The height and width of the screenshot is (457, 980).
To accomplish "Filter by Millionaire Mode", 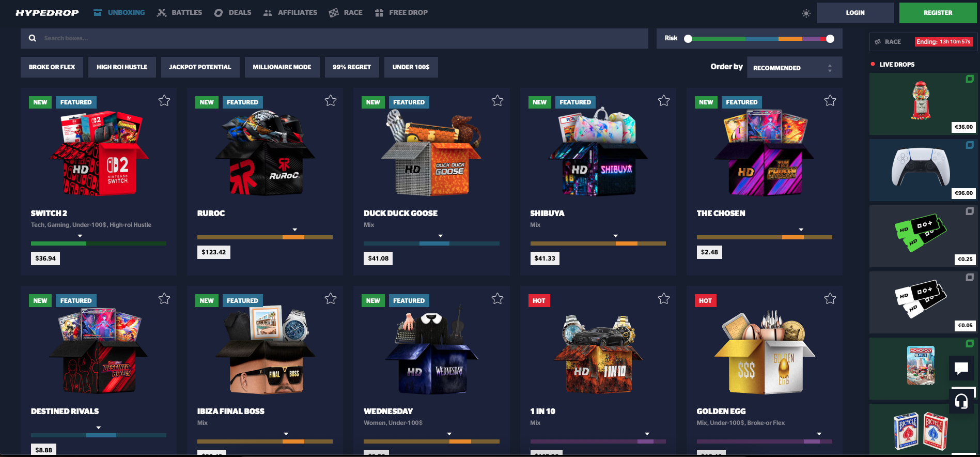I will pyautogui.click(x=282, y=67).
